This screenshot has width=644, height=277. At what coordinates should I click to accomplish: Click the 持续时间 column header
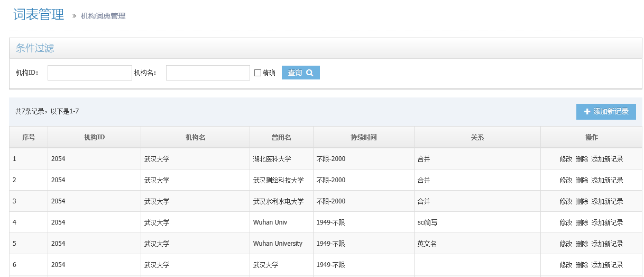click(364, 137)
